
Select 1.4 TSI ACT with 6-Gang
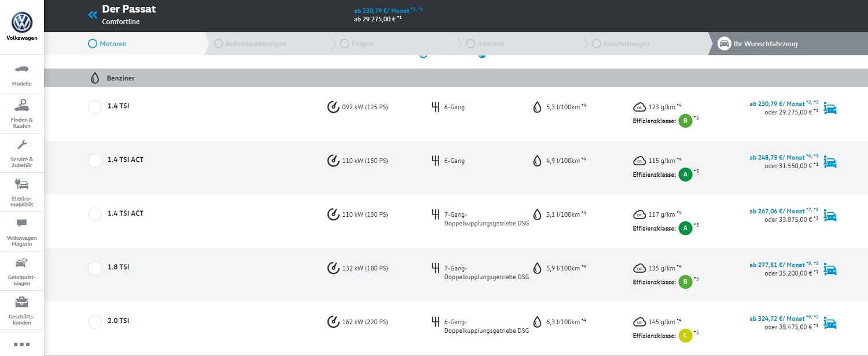pos(95,161)
